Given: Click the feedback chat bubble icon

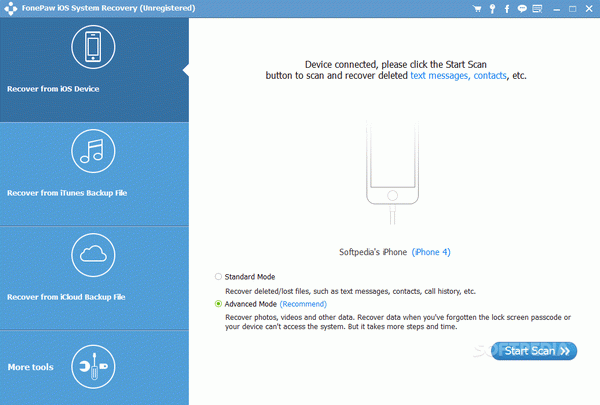Looking at the screenshot, I should point(522,8).
